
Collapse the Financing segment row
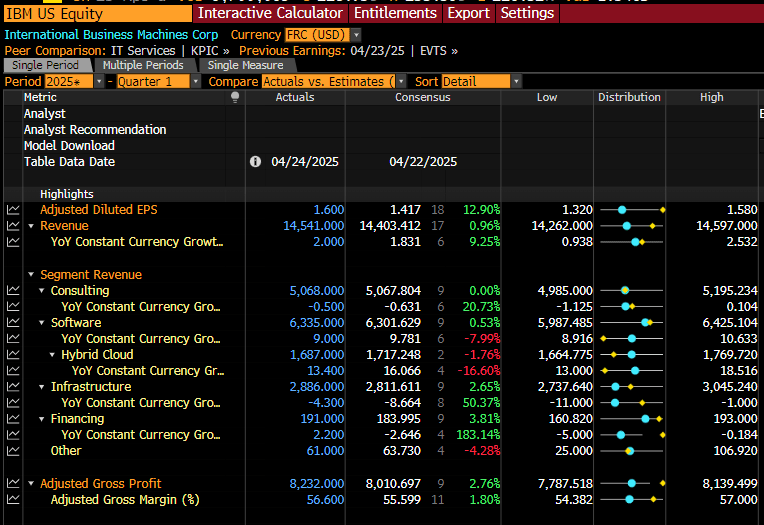(x=42, y=419)
